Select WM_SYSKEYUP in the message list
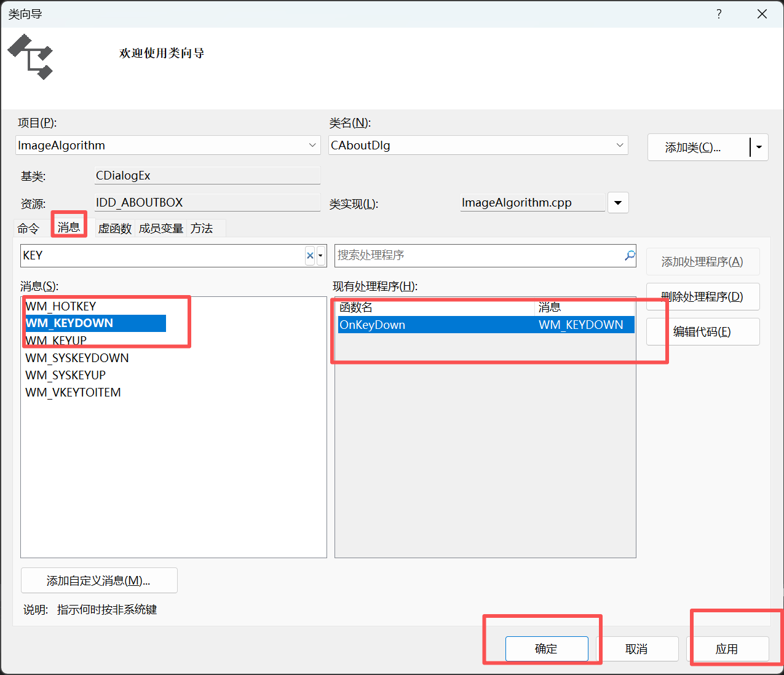The height and width of the screenshot is (675, 784). (65, 375)
